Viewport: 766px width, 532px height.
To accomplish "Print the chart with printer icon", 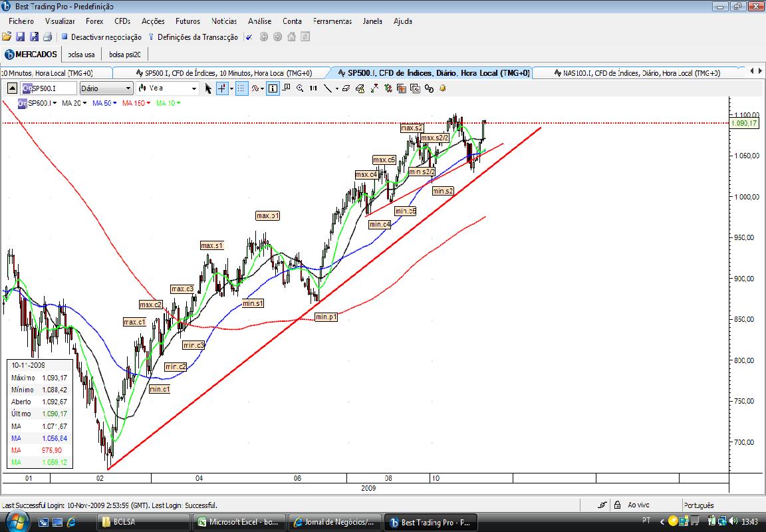I will pos(47,37).
